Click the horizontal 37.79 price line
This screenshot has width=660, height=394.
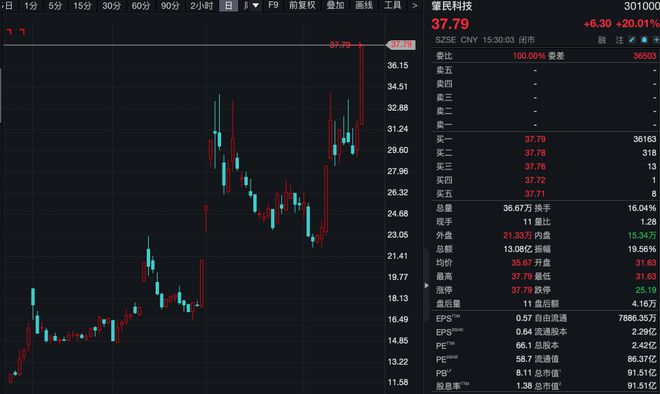tap(194, 45)
